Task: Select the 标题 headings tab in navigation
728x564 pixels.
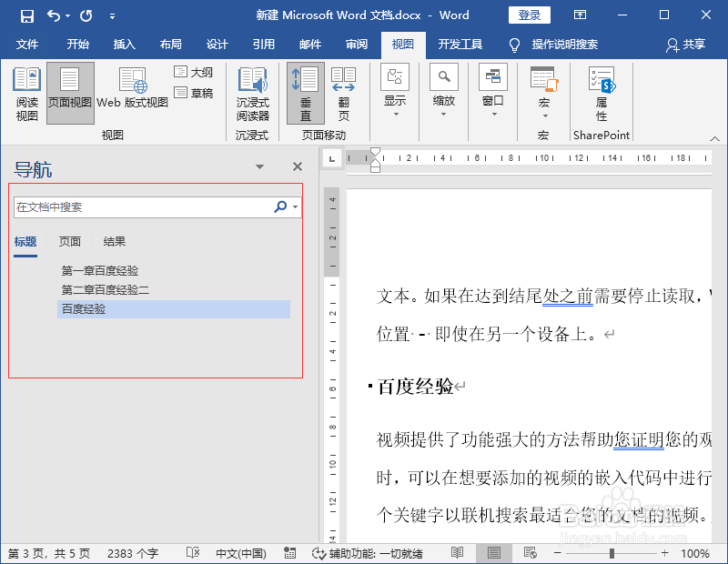Action: coord(25,241)
